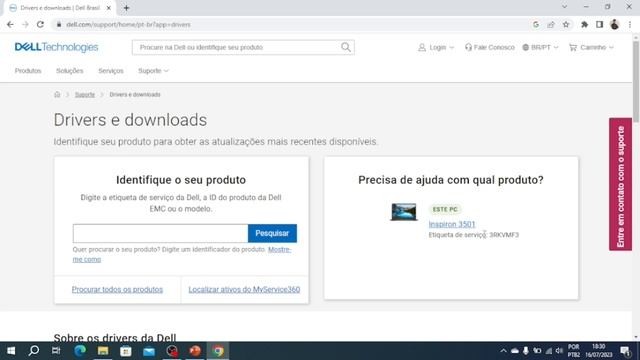Open the Carrinho cart dropdown
The height and width of the screenshot is (360, 640).
click(591, 47)
